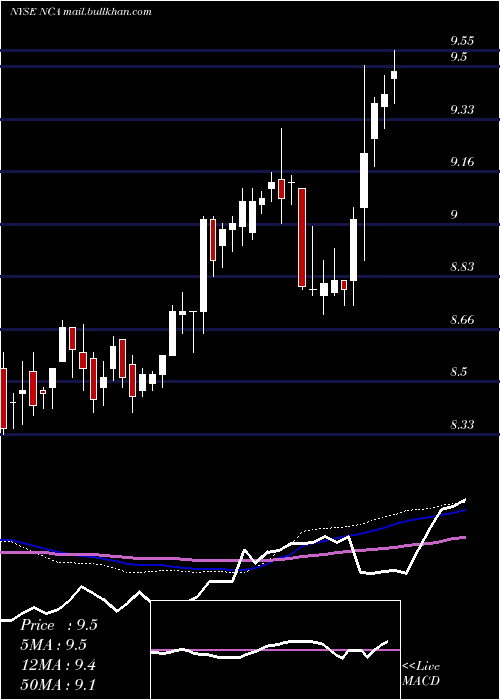The image size is (500, 700).
Task: Select the 8.83 price axis label
Action: [462, 267]
